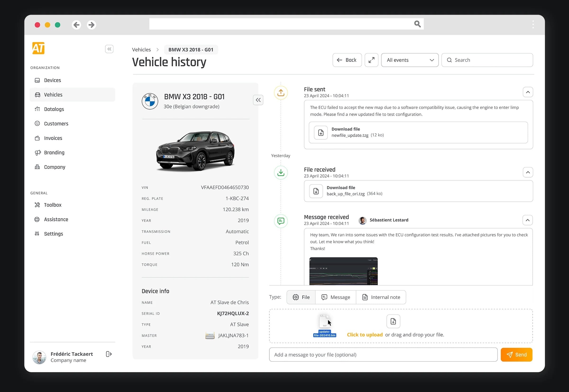Click the Company building icon

[37, 167]
